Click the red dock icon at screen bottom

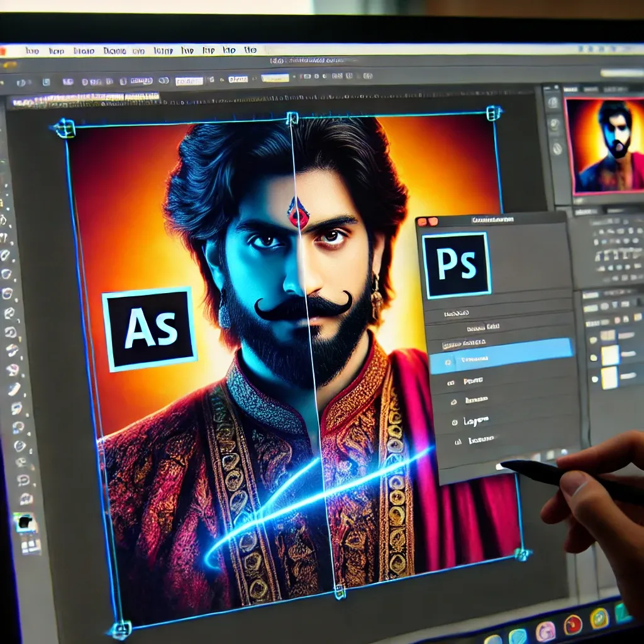572,624
